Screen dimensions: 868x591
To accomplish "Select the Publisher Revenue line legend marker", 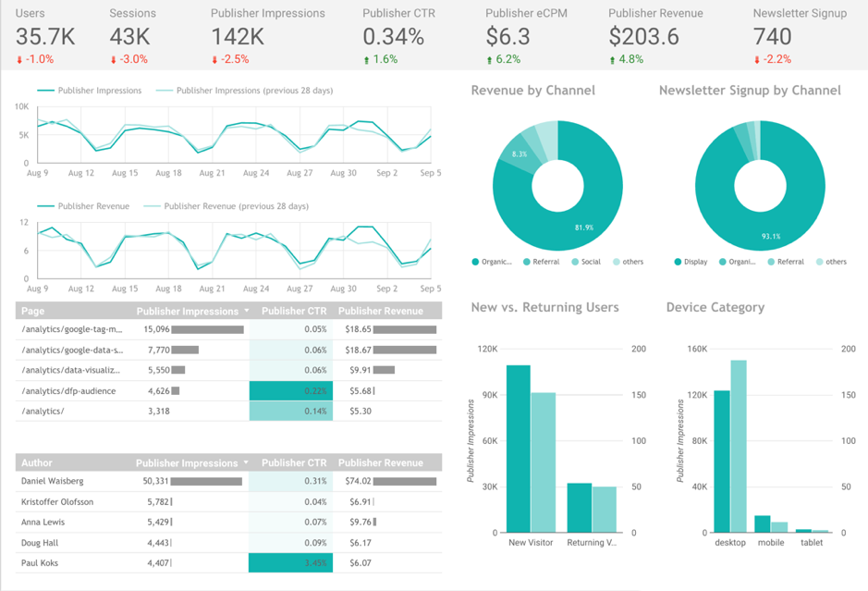I will point(45,206).
